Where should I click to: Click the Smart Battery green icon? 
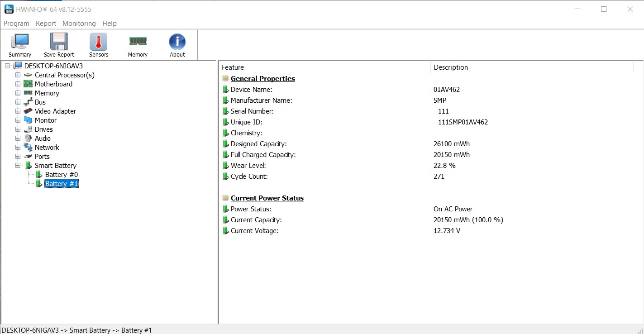pyautogui.click(x=28, y=166)
